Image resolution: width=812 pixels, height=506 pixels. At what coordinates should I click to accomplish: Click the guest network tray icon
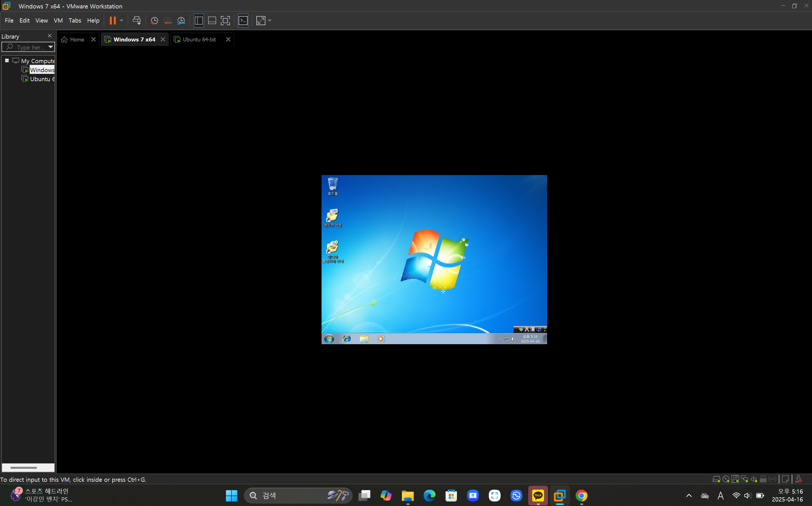tap(506, 339)
